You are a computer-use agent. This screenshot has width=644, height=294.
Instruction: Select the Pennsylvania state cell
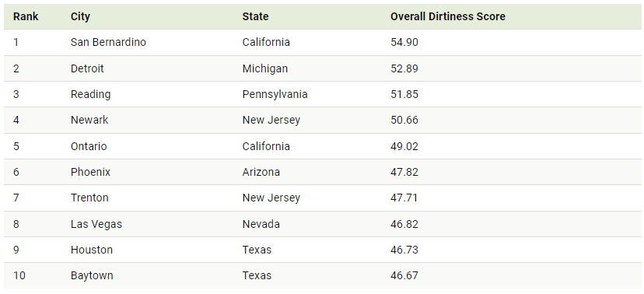point(275,94)
